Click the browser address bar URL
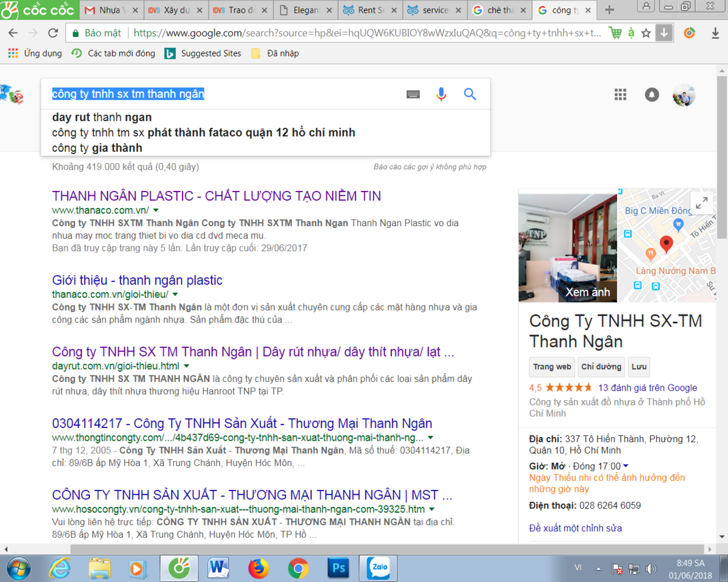The width and height of the screenshot is (728, 582). tap(367, 33)
